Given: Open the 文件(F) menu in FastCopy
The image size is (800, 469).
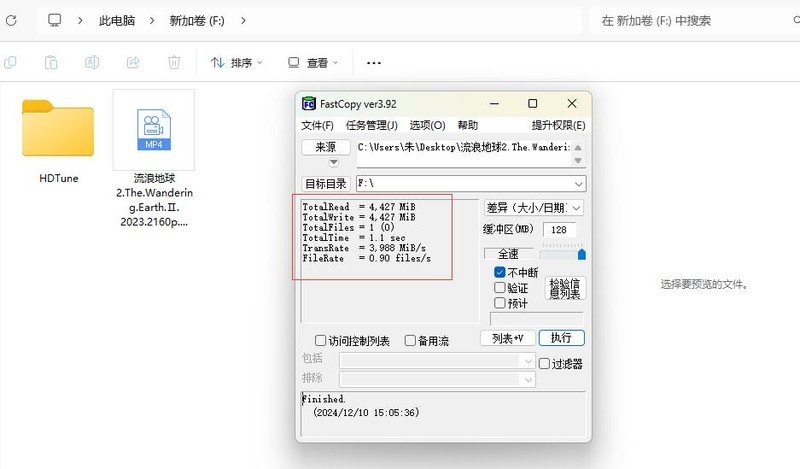Looking at the screenshot, I should pos(317,125).
